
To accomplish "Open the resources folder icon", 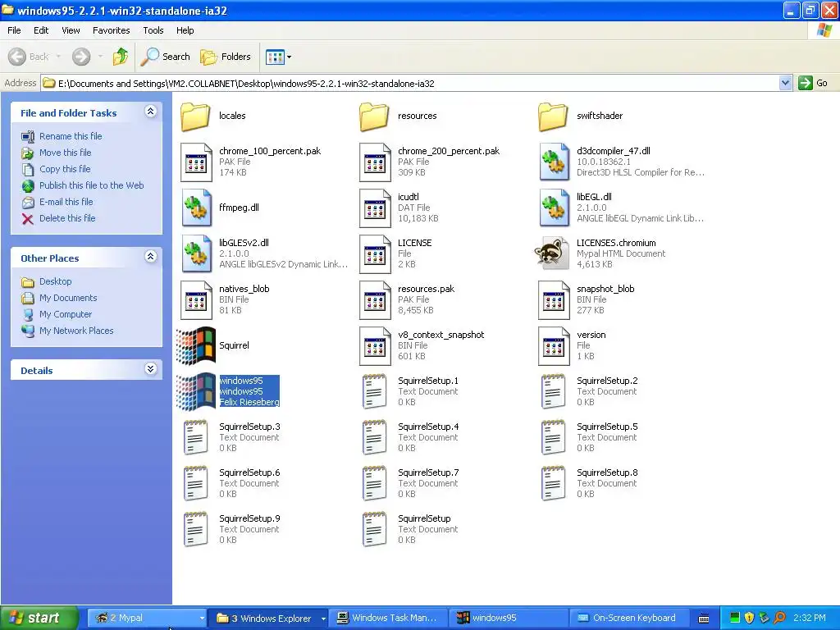I will point(374,116).
